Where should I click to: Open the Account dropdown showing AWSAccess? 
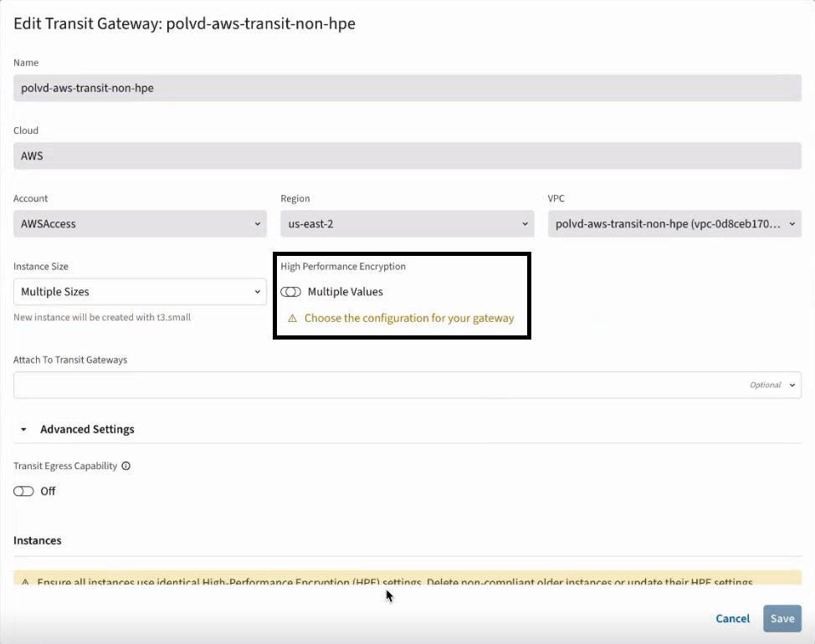click(x=140, y=223)
